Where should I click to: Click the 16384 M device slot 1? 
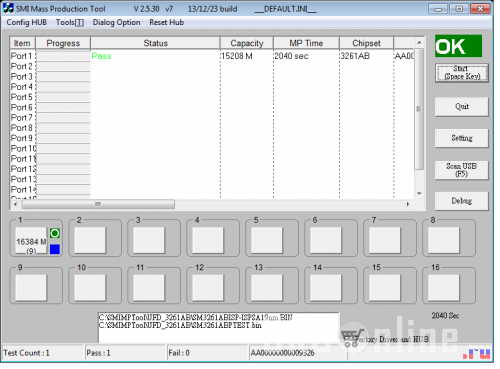pos(31,241)
